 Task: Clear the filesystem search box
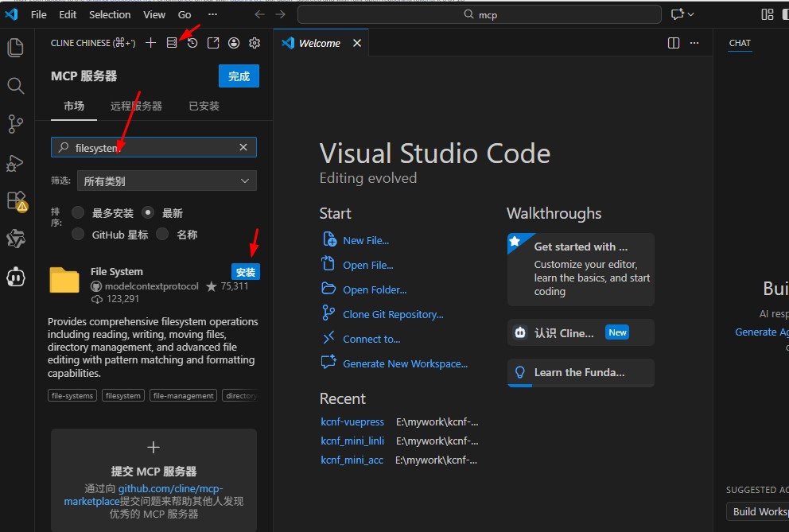(243, 147)
